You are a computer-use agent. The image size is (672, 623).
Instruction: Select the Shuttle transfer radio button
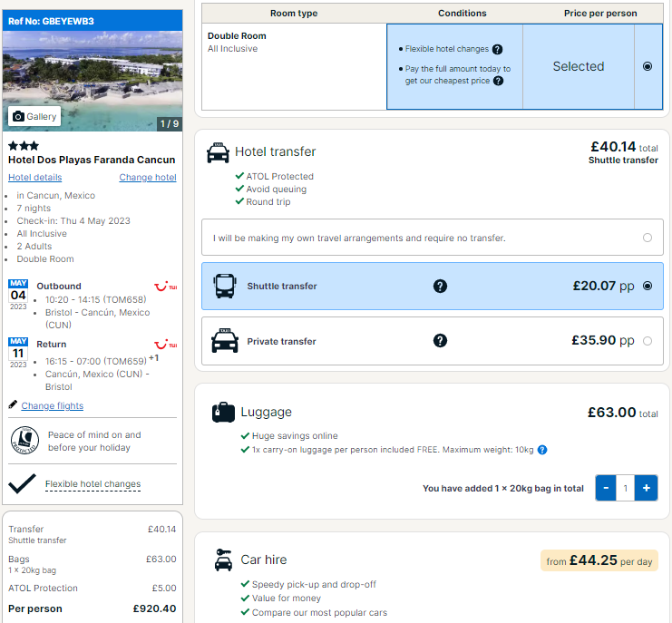coord(648,286)
